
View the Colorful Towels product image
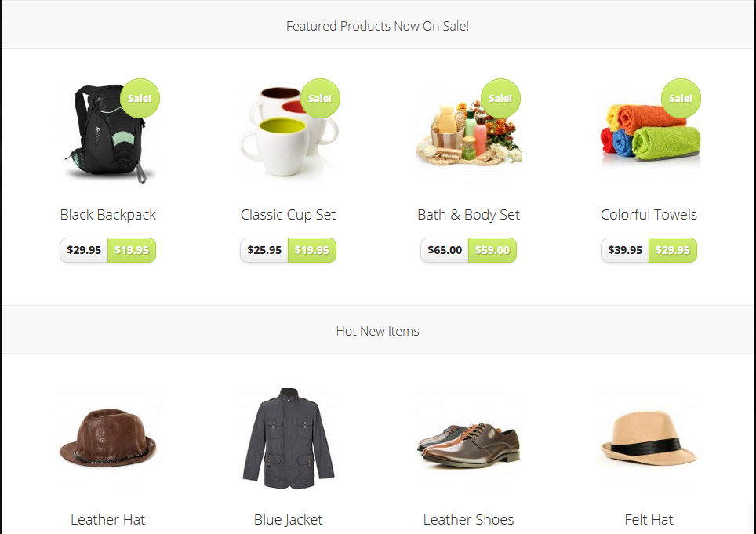point(649,134)
